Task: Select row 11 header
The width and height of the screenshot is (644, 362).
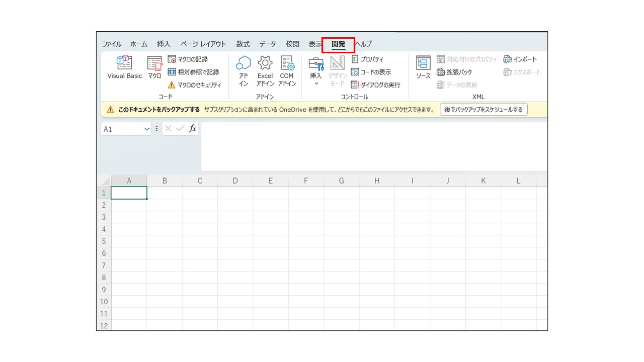Action: click(104, 314)
